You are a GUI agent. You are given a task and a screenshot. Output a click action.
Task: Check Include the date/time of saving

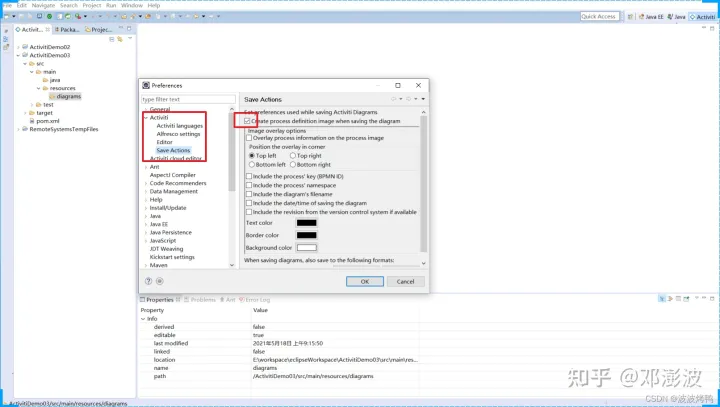249,203
